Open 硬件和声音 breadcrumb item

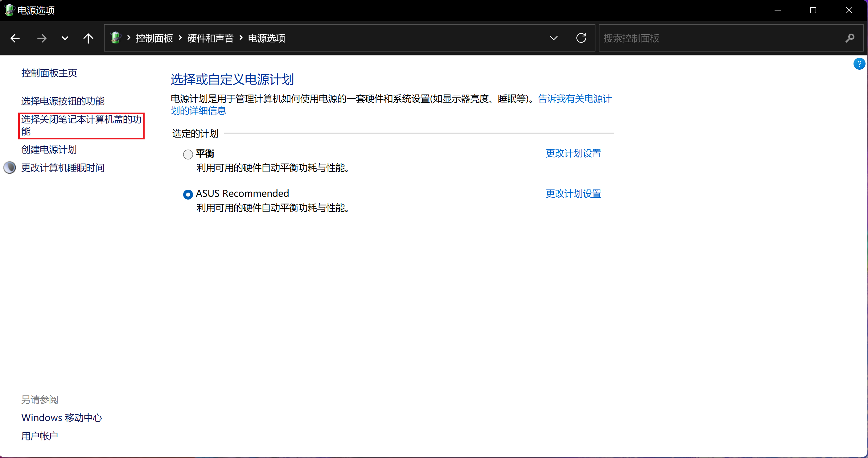211,38
